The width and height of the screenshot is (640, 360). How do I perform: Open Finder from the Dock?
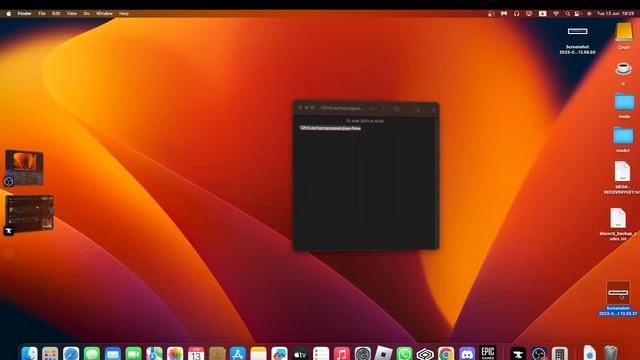tap(29, 353)
